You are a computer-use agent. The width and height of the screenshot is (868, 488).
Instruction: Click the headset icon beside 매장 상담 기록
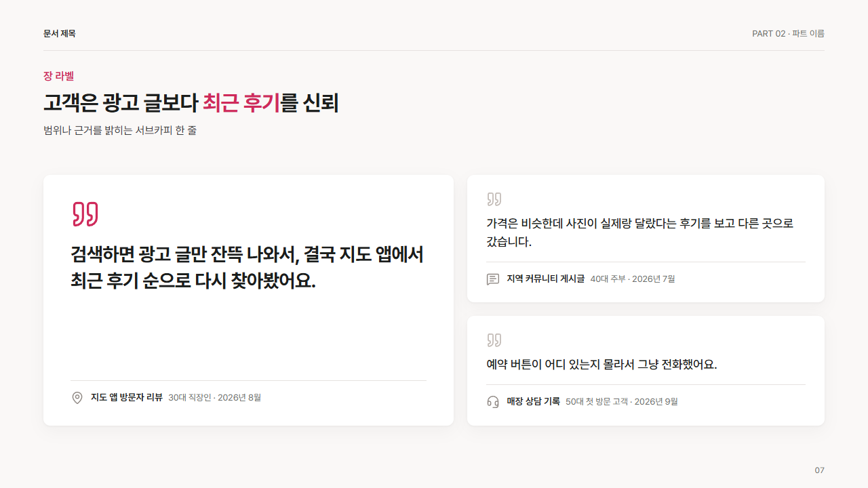493,402
